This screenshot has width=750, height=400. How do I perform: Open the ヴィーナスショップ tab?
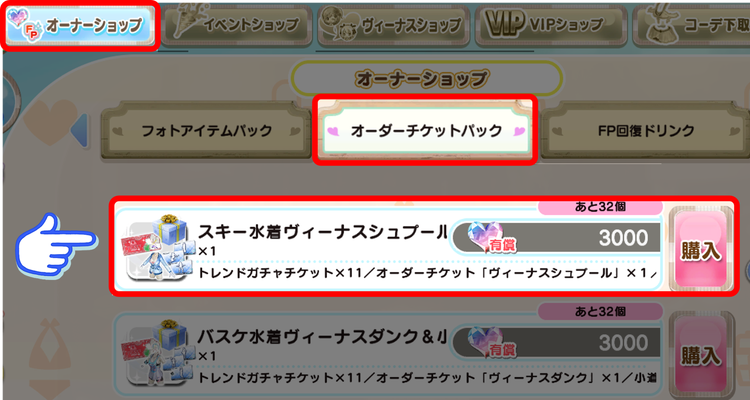(394, 26)
